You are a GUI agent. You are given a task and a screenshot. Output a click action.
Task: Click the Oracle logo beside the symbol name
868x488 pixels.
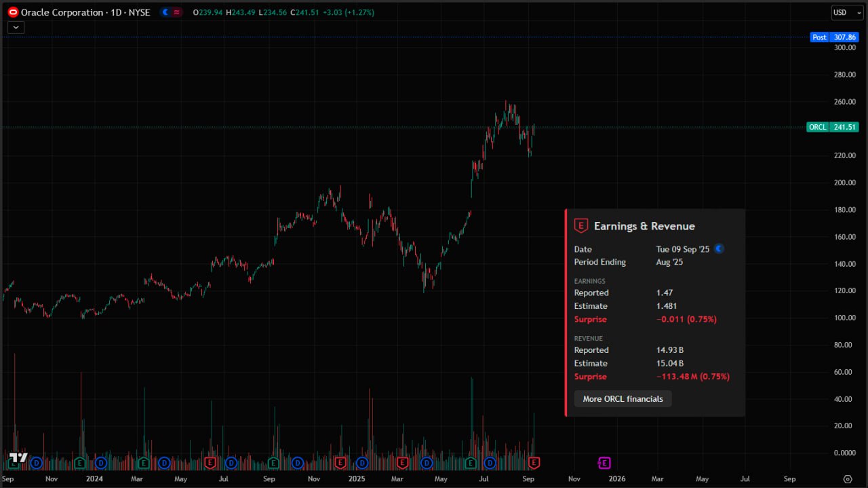point(12,12)
